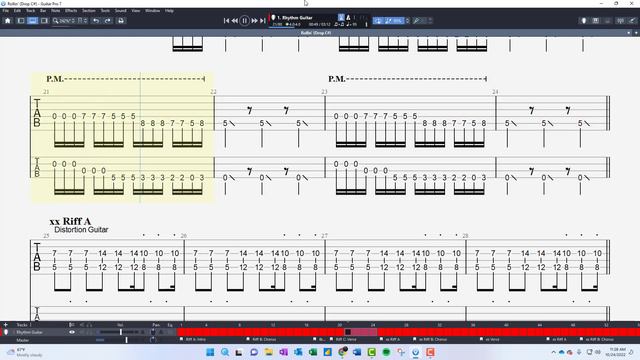Open the mixer sliders icon

[x=620, y=20]
